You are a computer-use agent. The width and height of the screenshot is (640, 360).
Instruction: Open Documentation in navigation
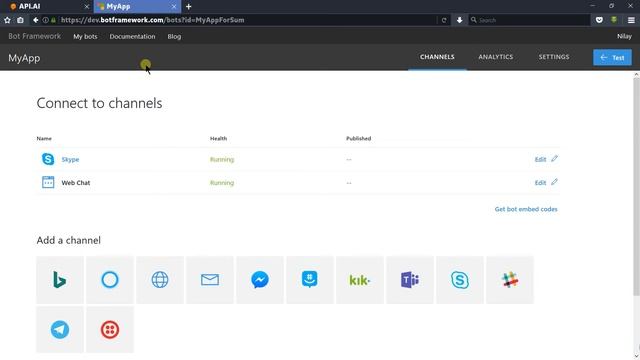click(x=132, y=36)
